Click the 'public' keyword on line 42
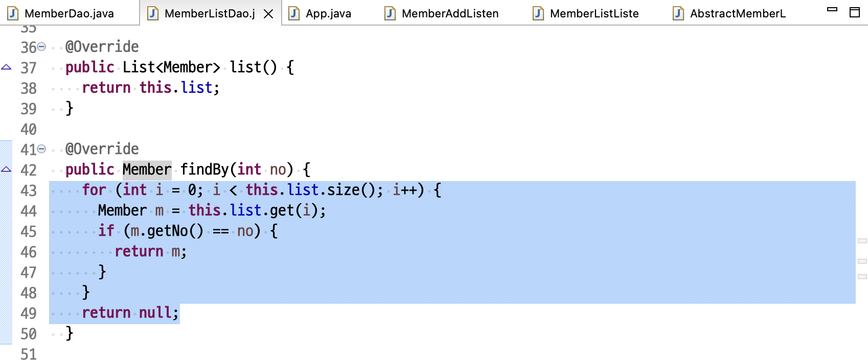The width and height of the screenshot is (868, 361). (89, 170)
